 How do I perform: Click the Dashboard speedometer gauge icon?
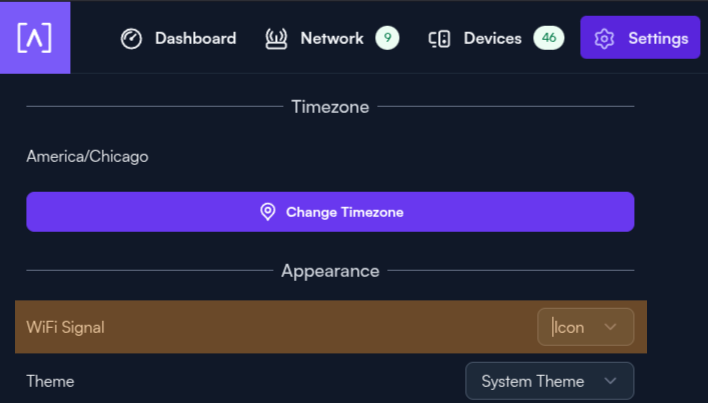131,39
